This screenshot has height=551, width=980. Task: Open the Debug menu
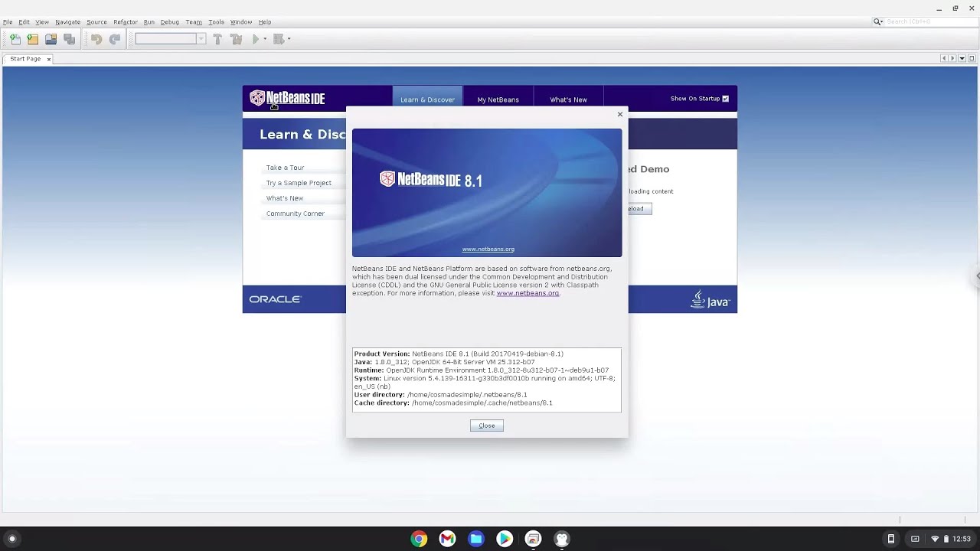(x=169, y=22)
